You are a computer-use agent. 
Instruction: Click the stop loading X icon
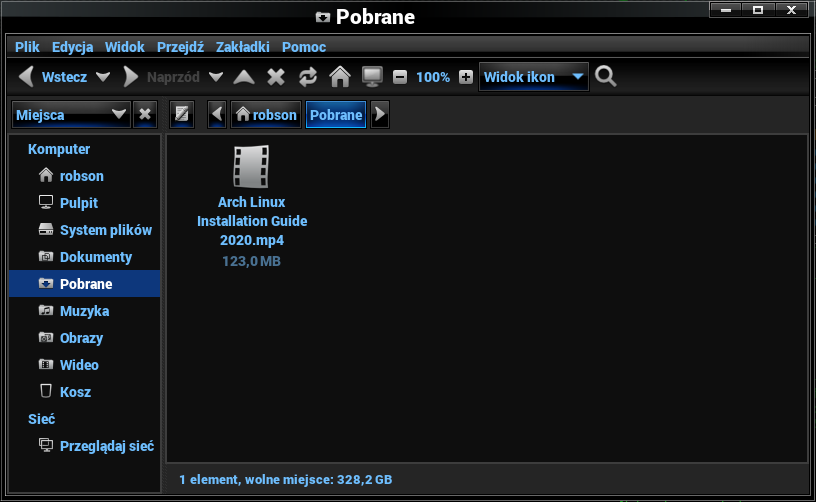pyautogui.click(x=276, y=77)
